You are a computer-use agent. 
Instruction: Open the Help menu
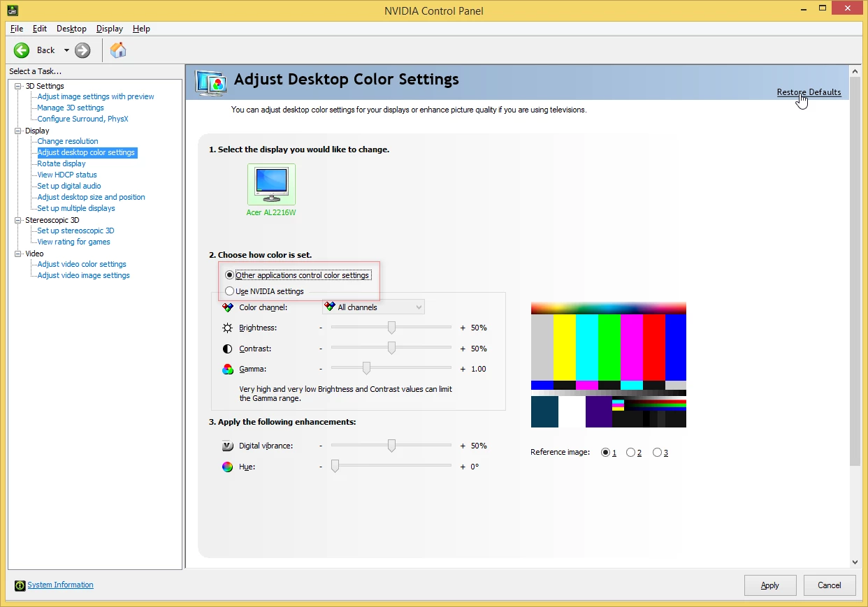pyautogui.click(x=141, y=29)
